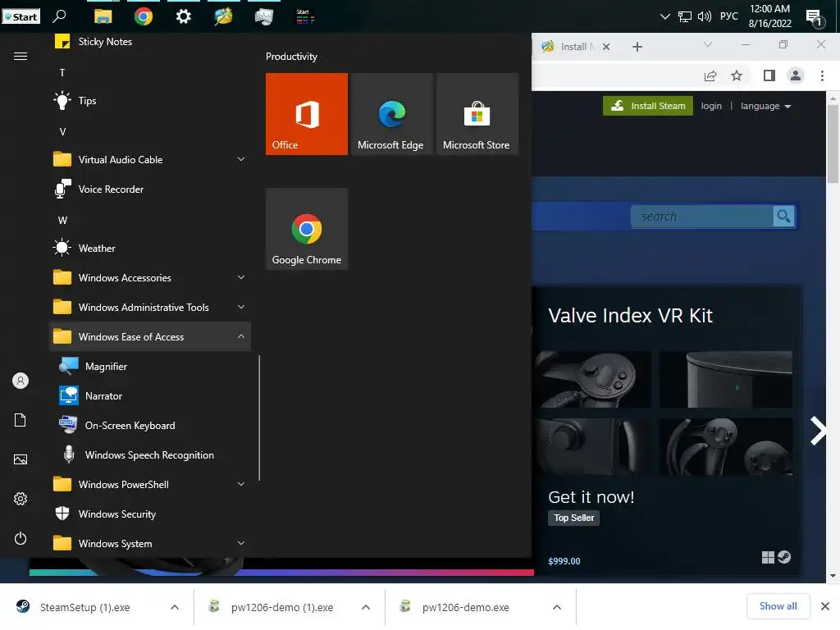840x630 pixels.
Task: Expand Windows Accessories folder
Action: pos(241,277)
